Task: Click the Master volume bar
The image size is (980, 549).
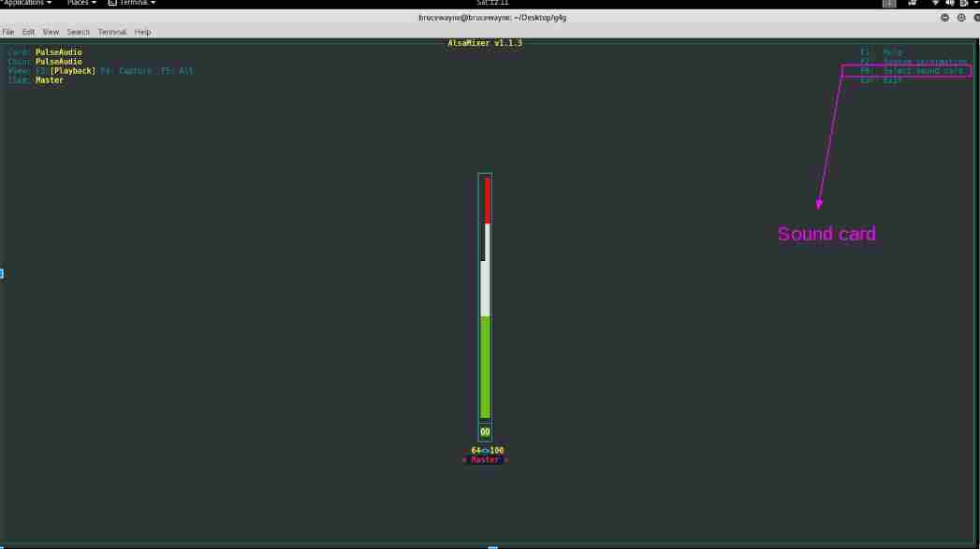Action: pos(485,298)
